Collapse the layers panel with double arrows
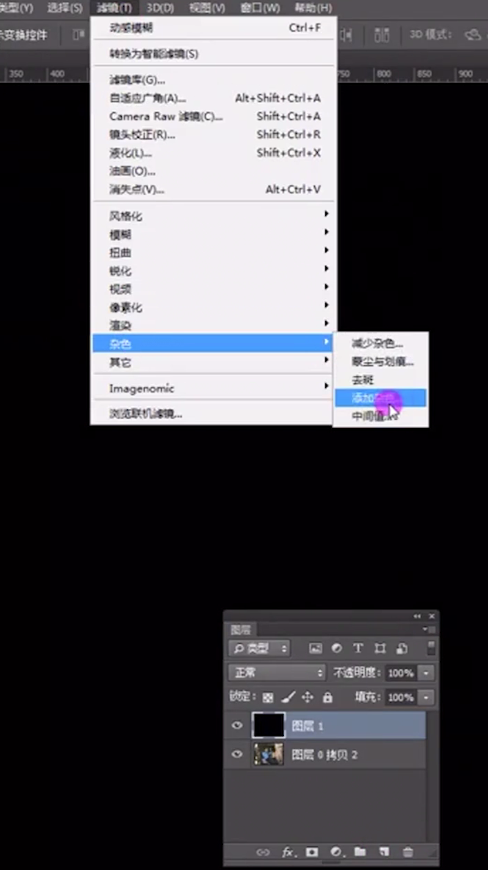 [417, 616]
